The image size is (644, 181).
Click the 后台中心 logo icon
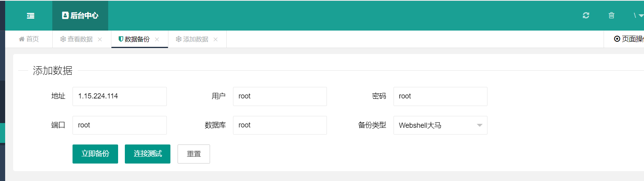(65, 15)
